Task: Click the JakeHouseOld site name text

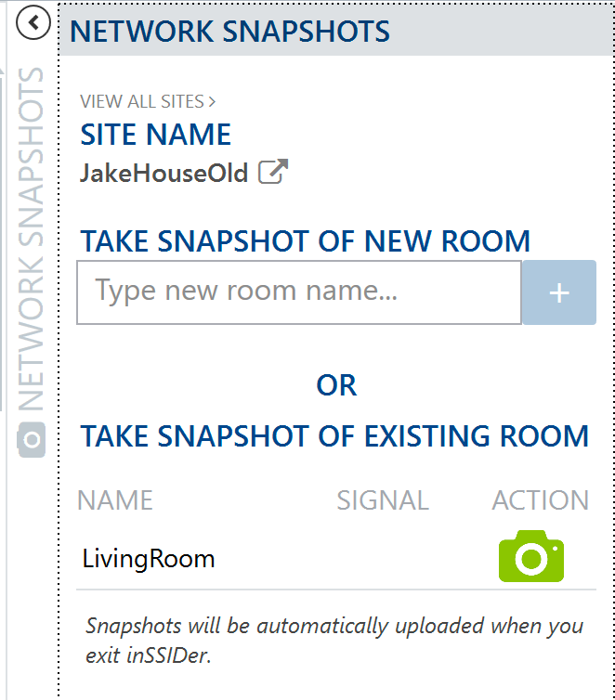Action: [x=164, y=174]
